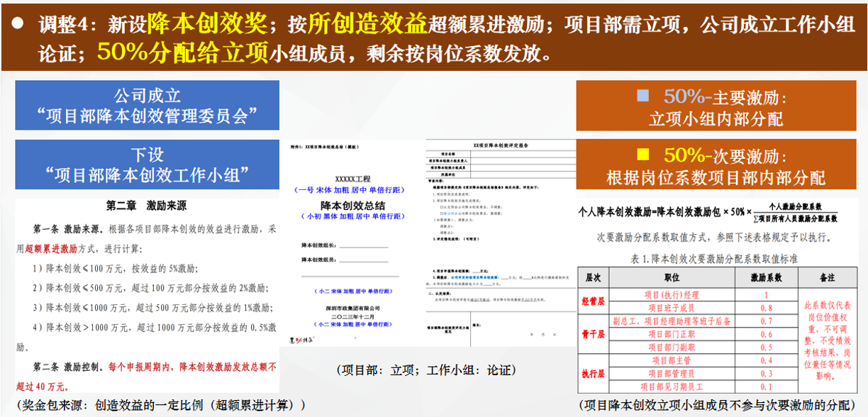This screenshot has width=868, height=417.
Task: Select the XXXXX工程 title on cover page
Action: click(x=352, y=179)
